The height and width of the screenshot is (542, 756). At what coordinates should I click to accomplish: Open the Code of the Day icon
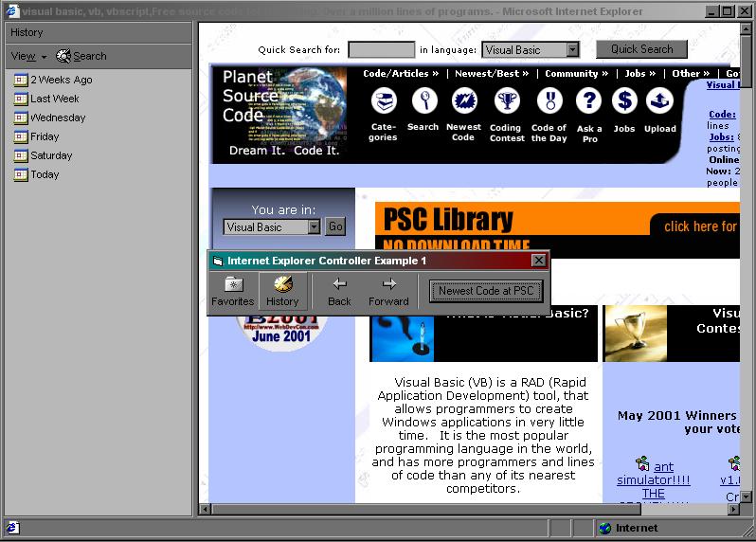click(x=549, y=101)
